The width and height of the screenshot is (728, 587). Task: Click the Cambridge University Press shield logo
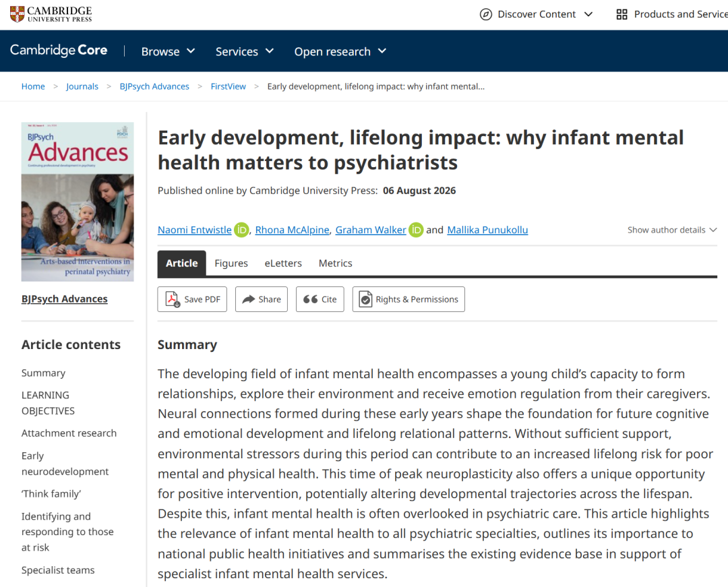coord(17,14)
